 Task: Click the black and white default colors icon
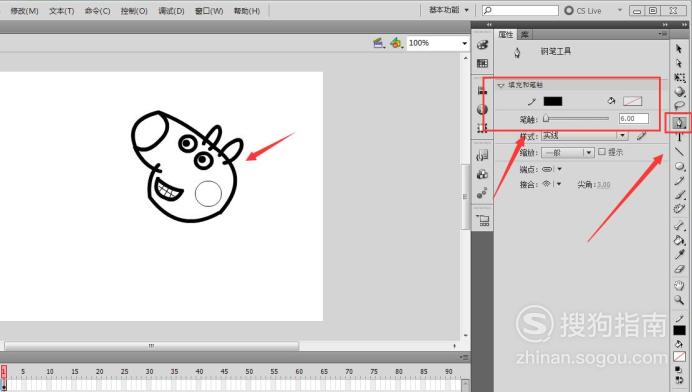pyautogui.click(x=679, y=370)
